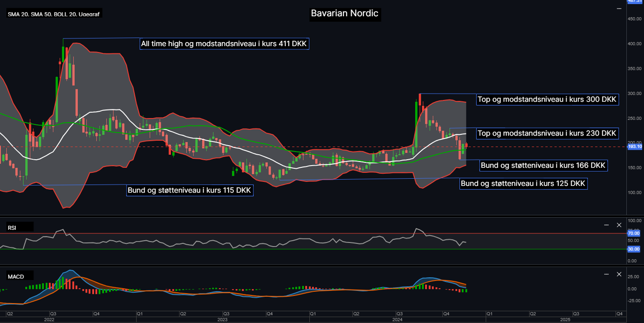Click 350.00 on the price axis

pyautogui.click(x=635, y=69)
